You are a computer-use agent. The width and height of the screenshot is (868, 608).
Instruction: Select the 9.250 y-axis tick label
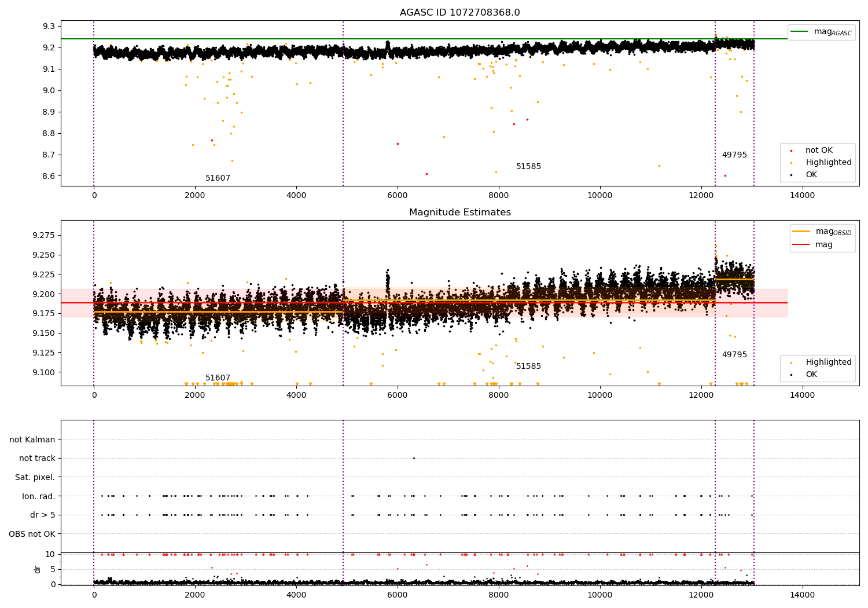coord(44,255)
